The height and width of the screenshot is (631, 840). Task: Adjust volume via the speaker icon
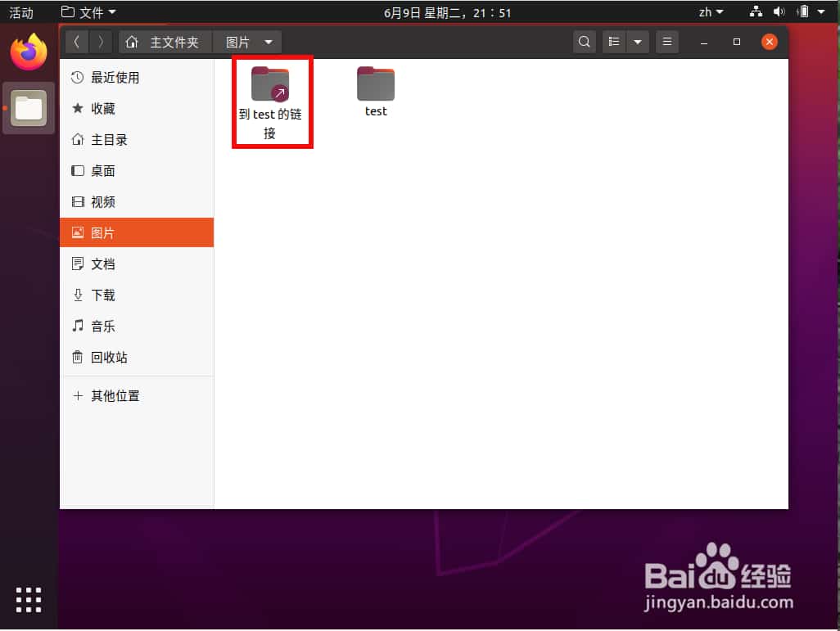(779, 12)
